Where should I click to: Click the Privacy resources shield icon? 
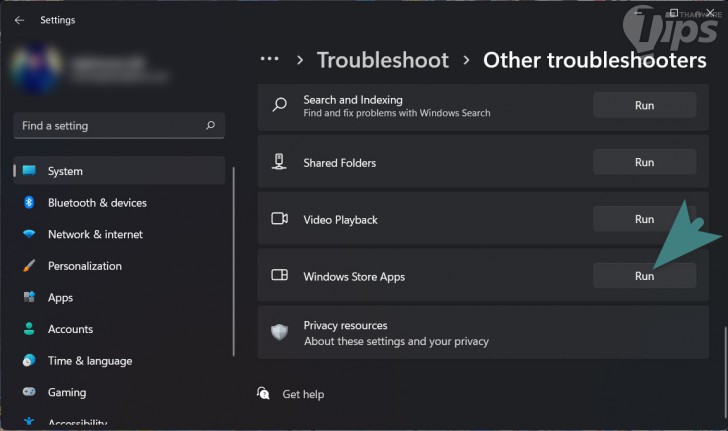[280, 332]
